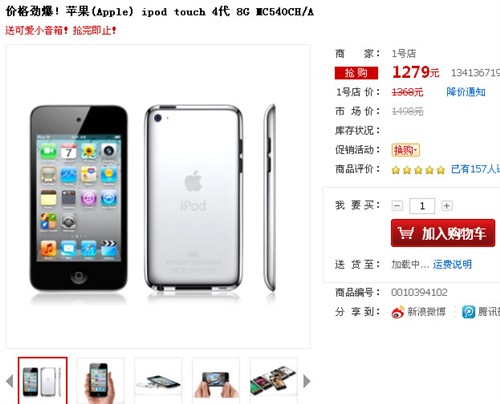Increase quantity with plus button
The image size is (500, 404).
447,206
